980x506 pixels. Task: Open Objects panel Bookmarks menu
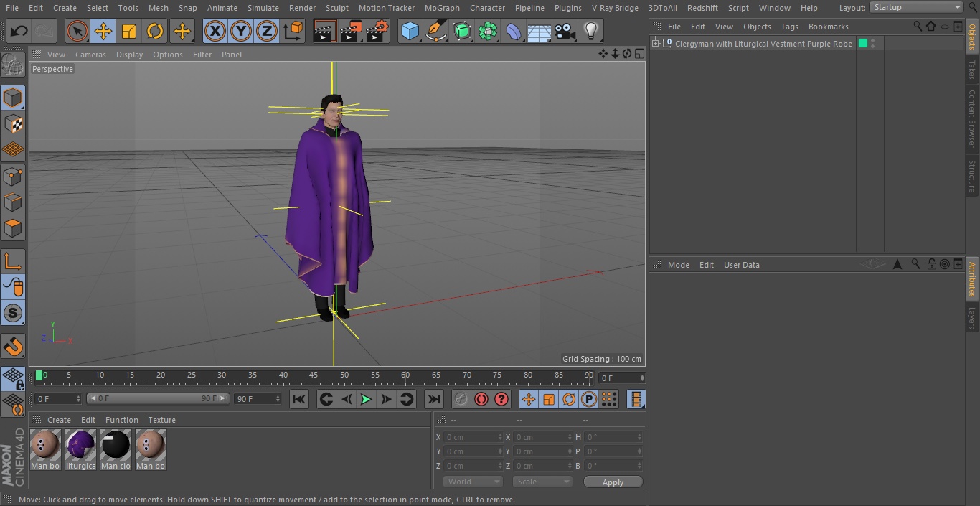[x=828, y=27]
